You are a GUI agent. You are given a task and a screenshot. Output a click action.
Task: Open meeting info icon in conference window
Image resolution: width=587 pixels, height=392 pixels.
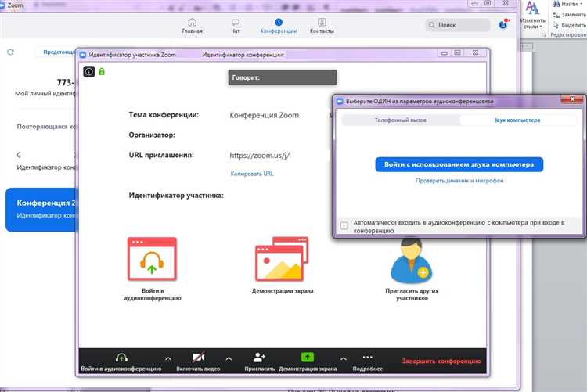88,71
